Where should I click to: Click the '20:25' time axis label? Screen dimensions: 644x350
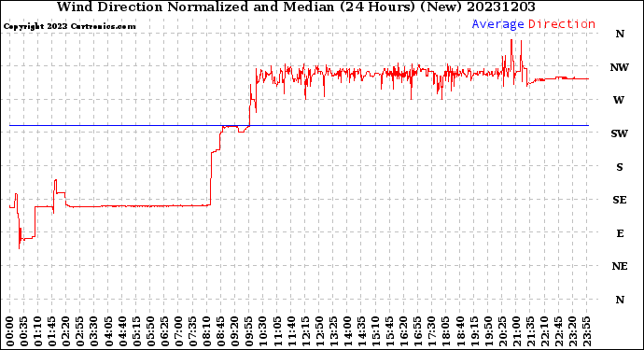[502, 331]
